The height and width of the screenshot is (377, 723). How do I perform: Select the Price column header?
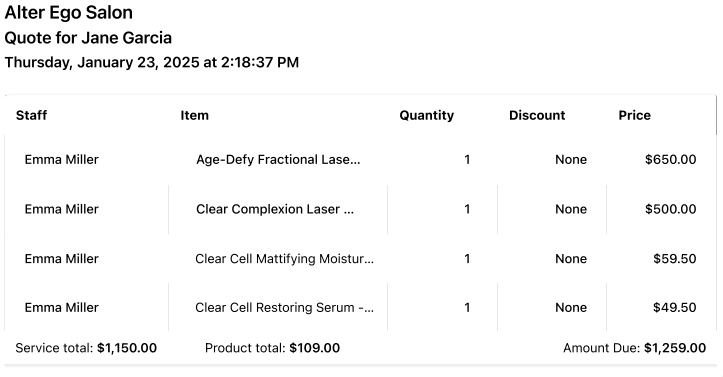click(x=634, y=115)
